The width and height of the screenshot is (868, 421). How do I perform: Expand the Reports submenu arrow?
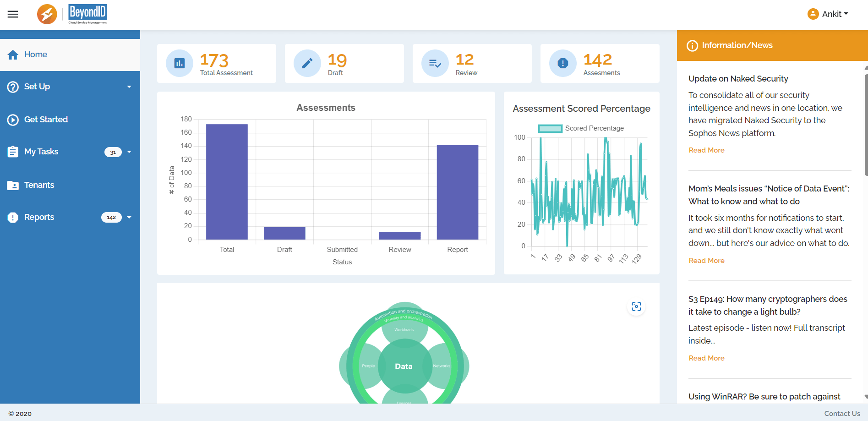129,217
